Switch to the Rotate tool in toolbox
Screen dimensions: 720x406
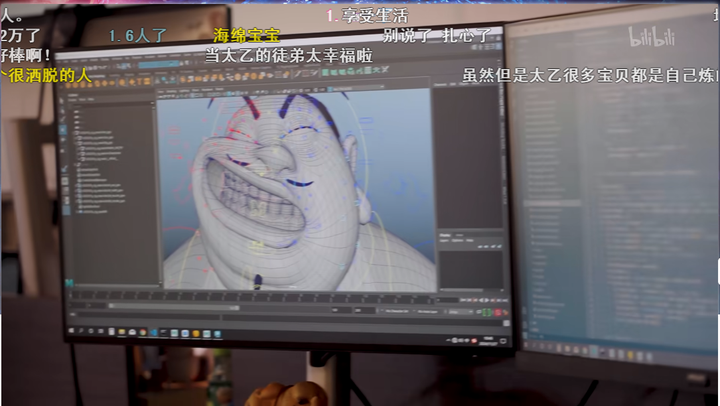click(63, 140)
